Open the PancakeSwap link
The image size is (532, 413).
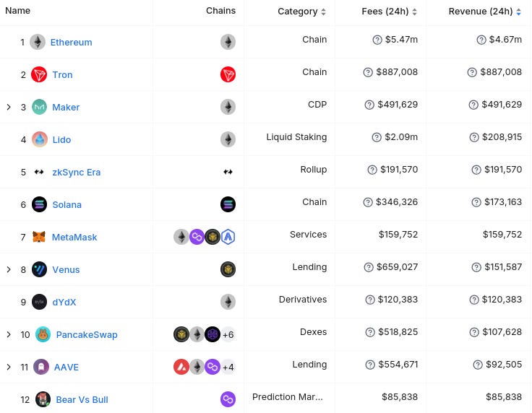(87, 335)
